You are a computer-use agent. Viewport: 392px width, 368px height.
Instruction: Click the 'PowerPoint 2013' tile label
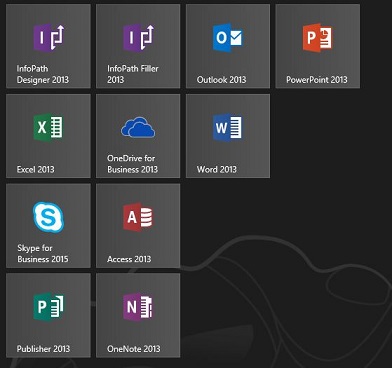pos(317,80)
